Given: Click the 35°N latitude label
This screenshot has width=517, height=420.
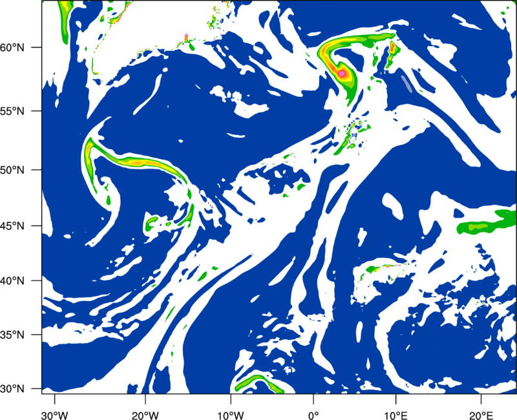Looking at the screenshot, I should 12,335.
